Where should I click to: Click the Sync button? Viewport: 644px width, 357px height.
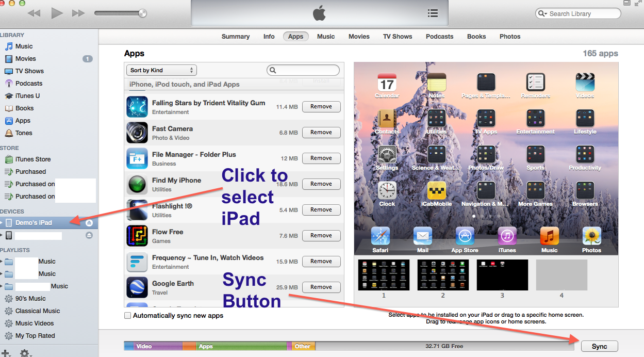[x=600, y=347]
